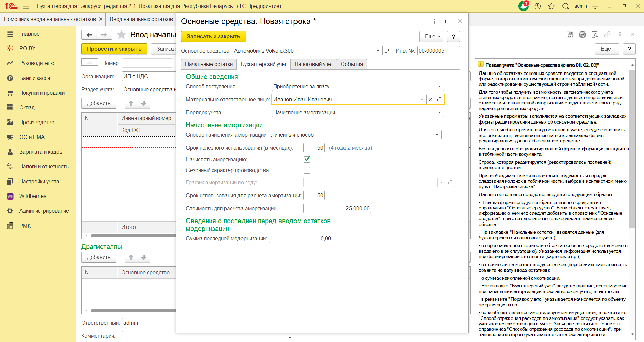This screenshot has width=644, height=342.
Task: Expand График амортизации по году dropdown
Action: click(x=442, y=182)
